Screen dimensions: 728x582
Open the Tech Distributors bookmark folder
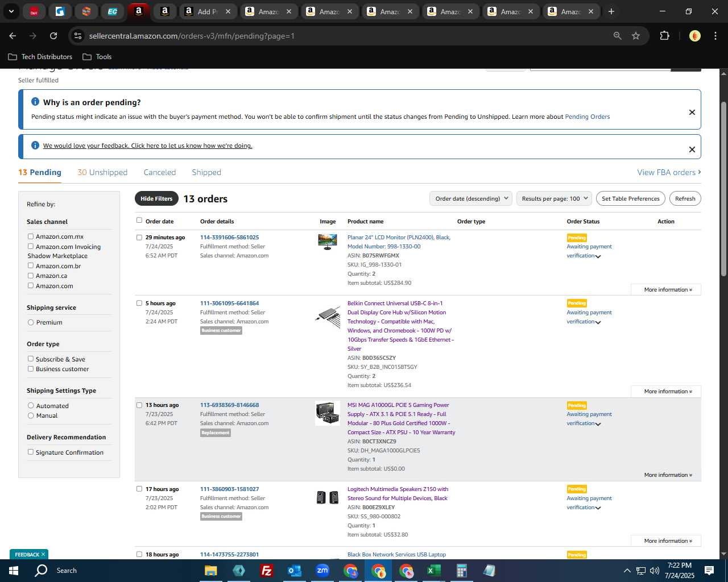click(x=40, y=57)
